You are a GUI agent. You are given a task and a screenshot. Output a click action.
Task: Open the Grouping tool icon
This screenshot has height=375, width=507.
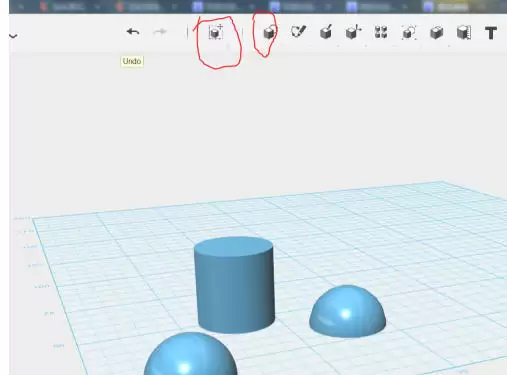409,32
